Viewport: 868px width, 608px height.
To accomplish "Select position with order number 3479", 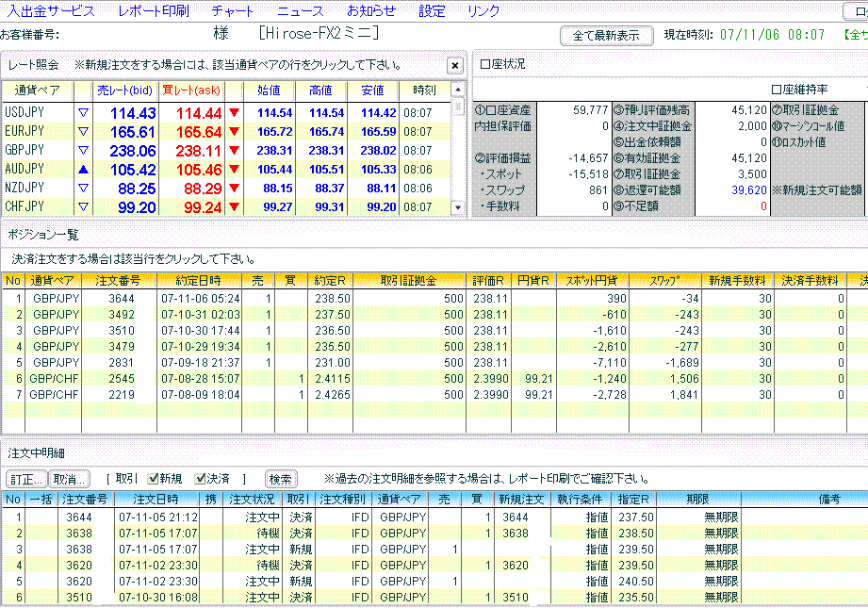I will click(x=434, y=347).
